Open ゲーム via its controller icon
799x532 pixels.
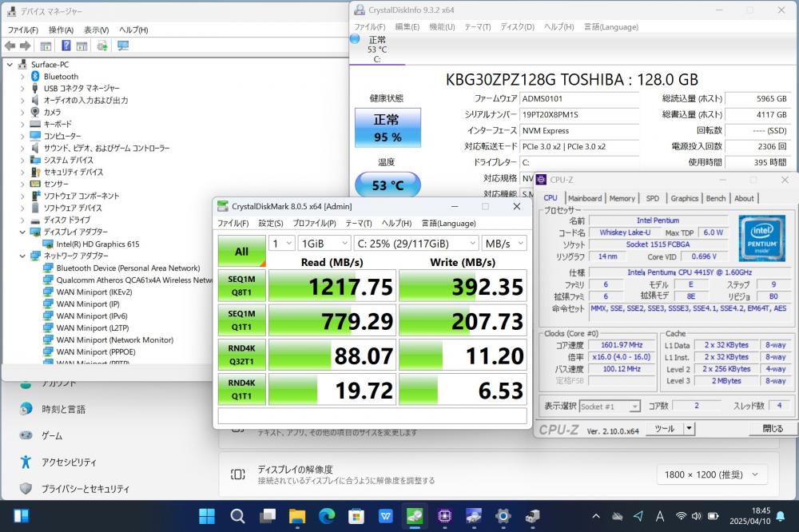tap(26, 435)
